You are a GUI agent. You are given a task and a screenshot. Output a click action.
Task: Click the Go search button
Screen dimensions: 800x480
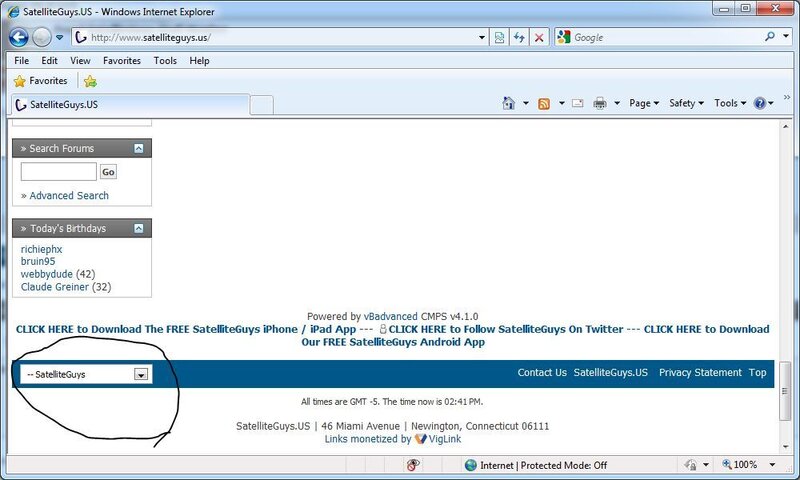(108, 172)
